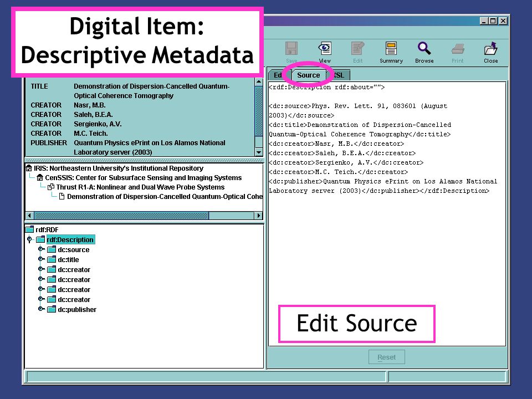Screen dimensions: 532x399
Task: Click the dc:publisher line in source editor
Action: [x=383, y=186]
